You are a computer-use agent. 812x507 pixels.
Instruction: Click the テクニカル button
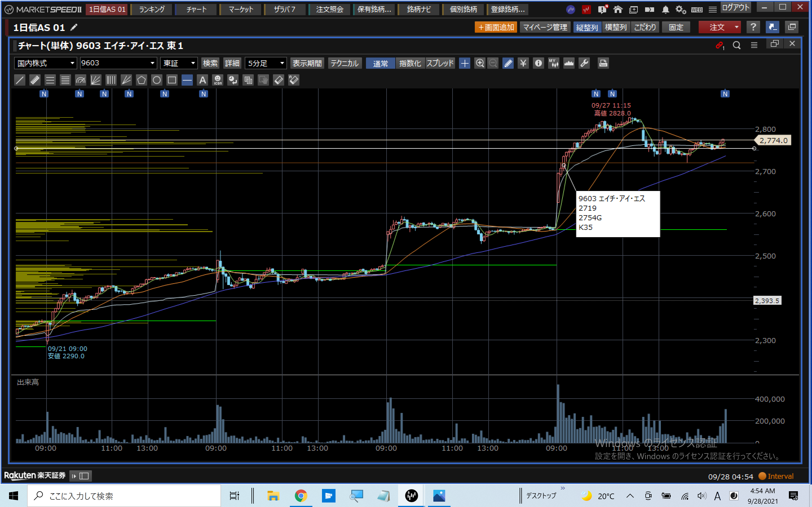coord(345,63)
